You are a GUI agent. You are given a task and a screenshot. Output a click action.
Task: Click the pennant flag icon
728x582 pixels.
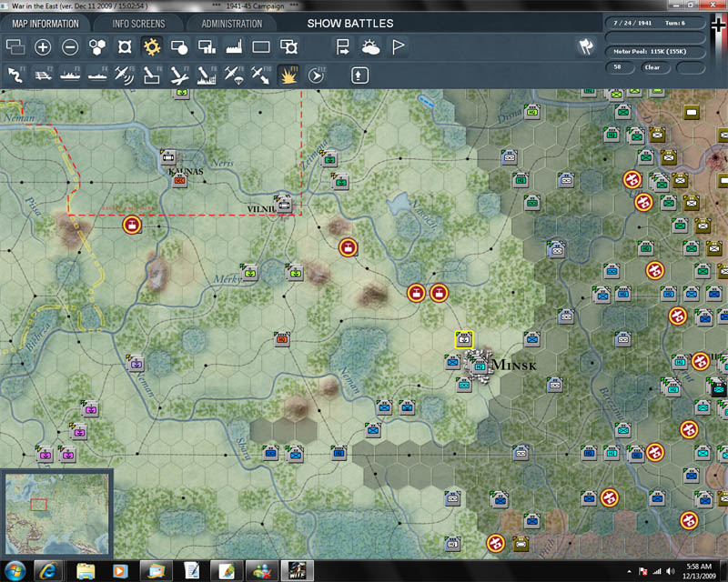[398, 47]
